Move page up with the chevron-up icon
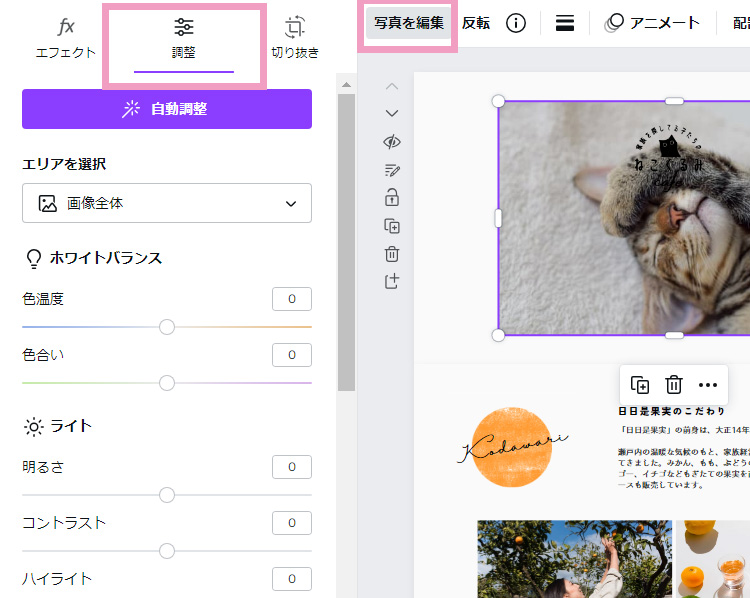The width and height of the screenshot is (750, 598). click(x=392, y=87)
